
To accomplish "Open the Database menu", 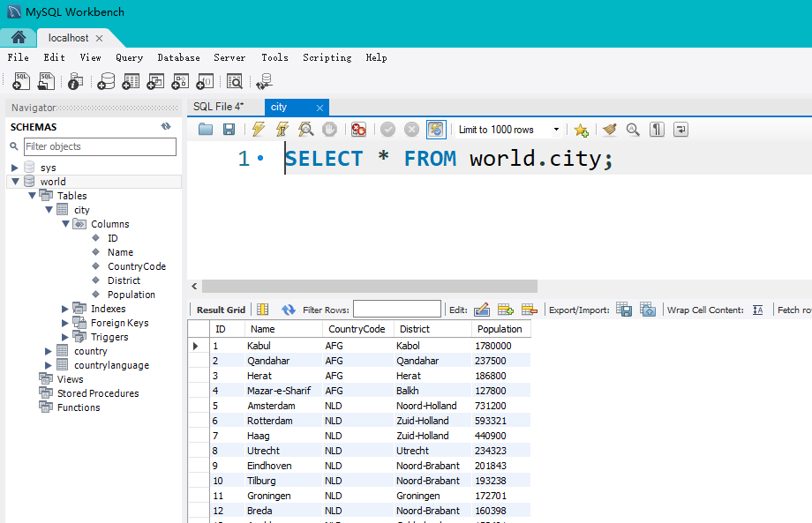I will 178,57.
